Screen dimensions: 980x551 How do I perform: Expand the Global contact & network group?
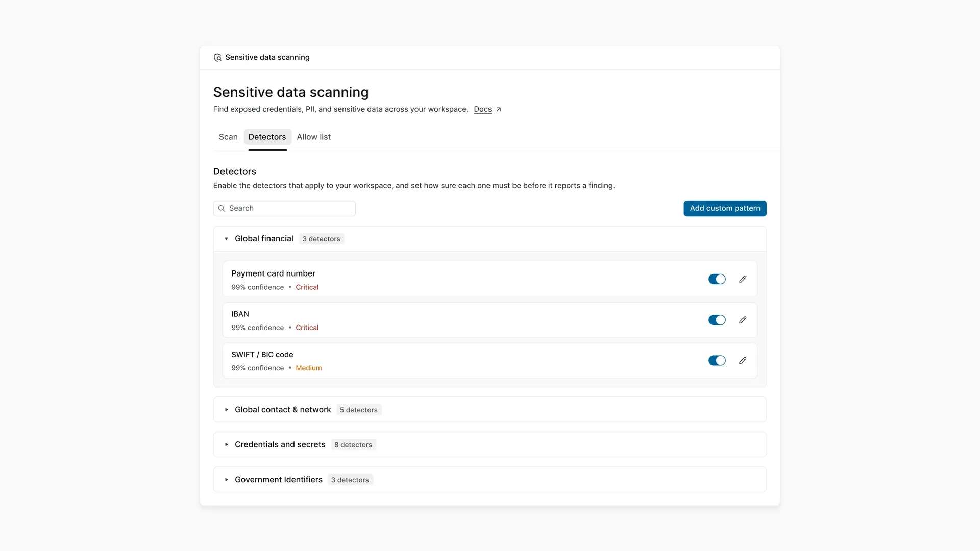coord(227,410)
